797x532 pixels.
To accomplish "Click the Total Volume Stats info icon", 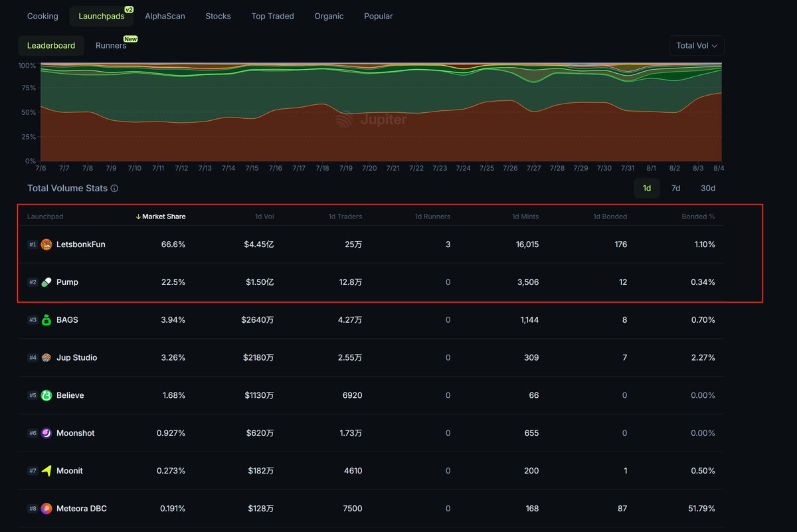I will [114, 189].
